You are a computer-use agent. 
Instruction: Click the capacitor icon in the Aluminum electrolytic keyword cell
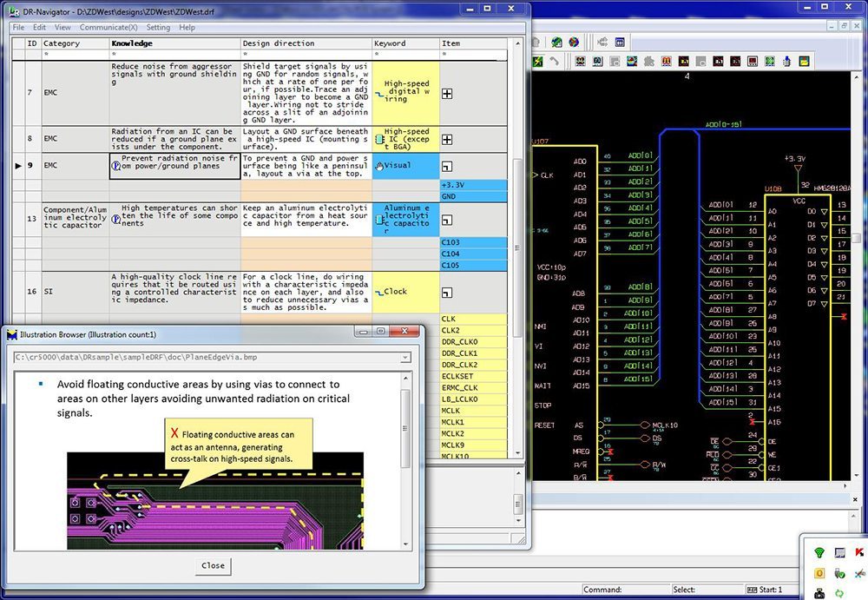point(378,219)
